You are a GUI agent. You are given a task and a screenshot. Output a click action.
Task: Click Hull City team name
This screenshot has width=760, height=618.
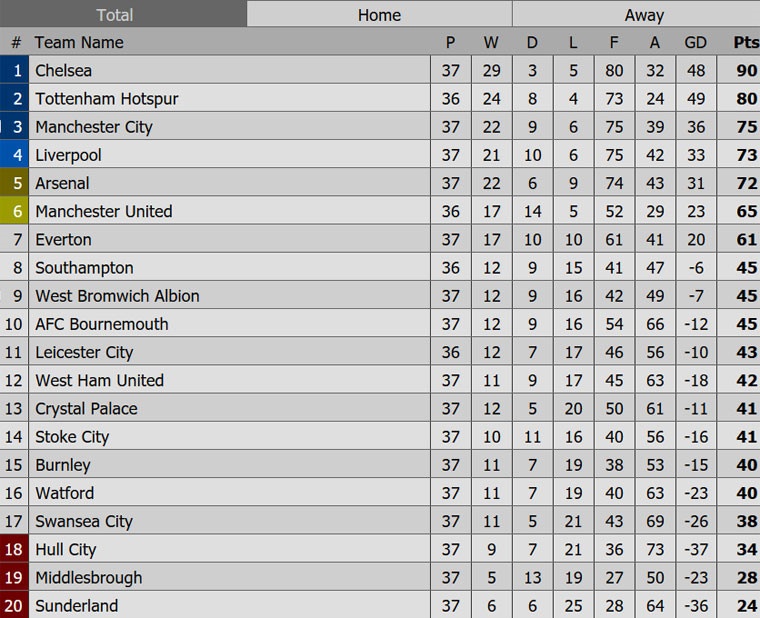[x=65, y=549]
